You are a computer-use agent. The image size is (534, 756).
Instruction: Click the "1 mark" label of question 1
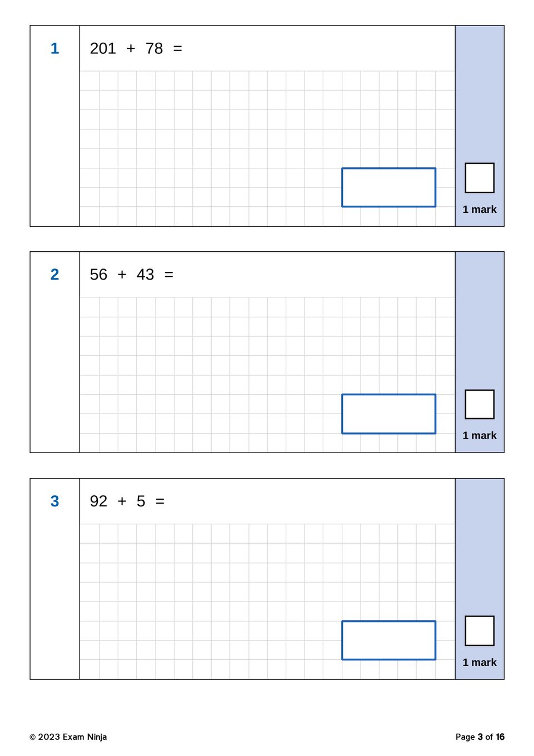coord(480,210)
